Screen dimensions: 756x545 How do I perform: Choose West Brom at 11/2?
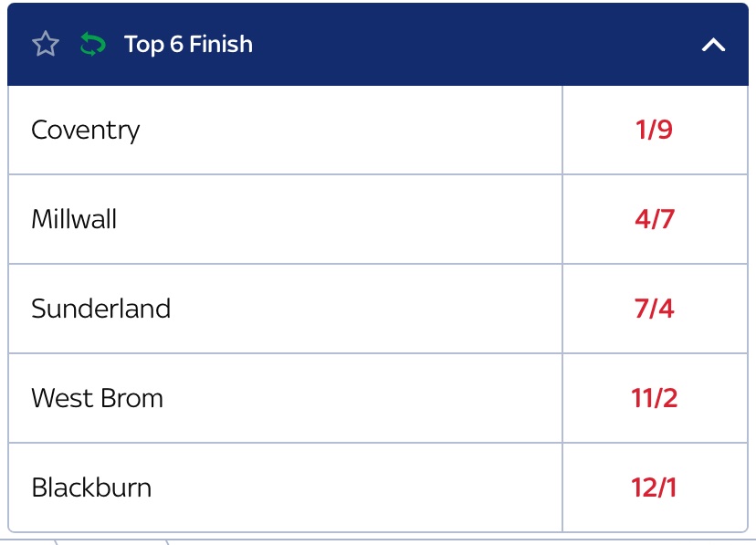click(x=654, y=398)
